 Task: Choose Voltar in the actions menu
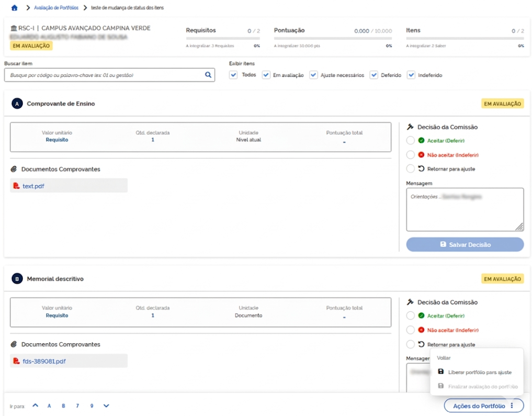click(444, 358)
